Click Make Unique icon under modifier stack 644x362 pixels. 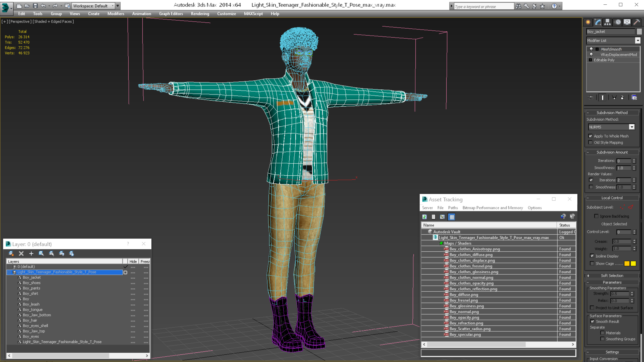coord(614,97)
